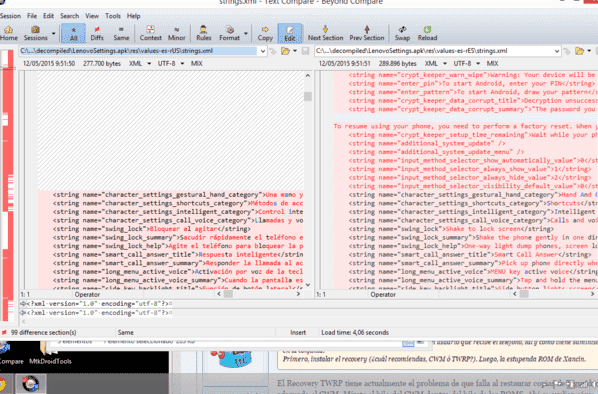598x394 pixels.
Task: Open the File menu
Action: (32, 16)
